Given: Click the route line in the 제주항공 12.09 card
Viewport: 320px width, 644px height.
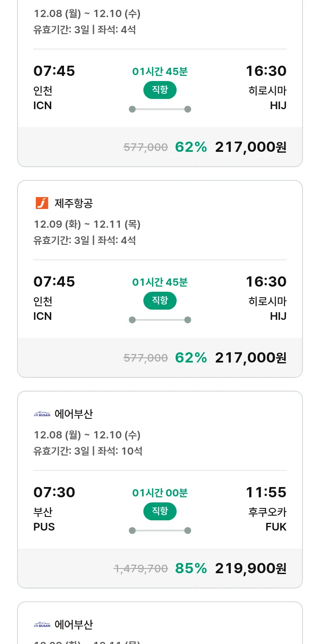Looking at the screenshot, I should [x=160, y=320].
